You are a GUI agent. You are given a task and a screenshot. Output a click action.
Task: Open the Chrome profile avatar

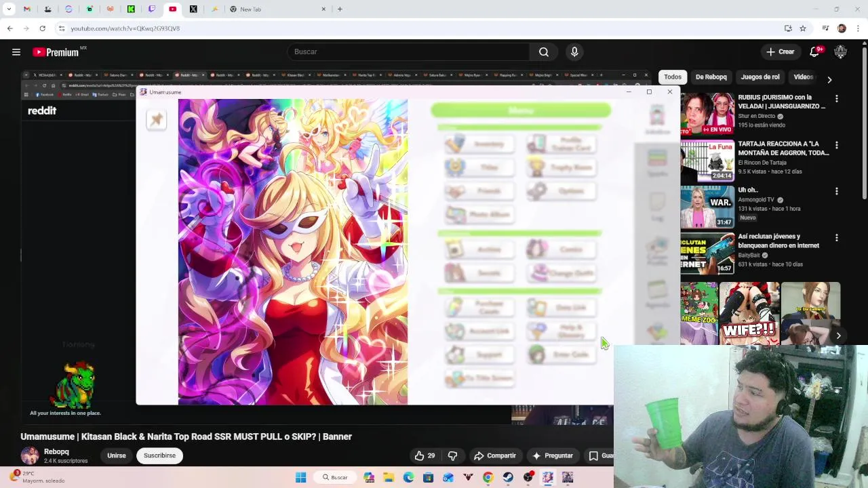pyautogui.click(x=842, y=28)
